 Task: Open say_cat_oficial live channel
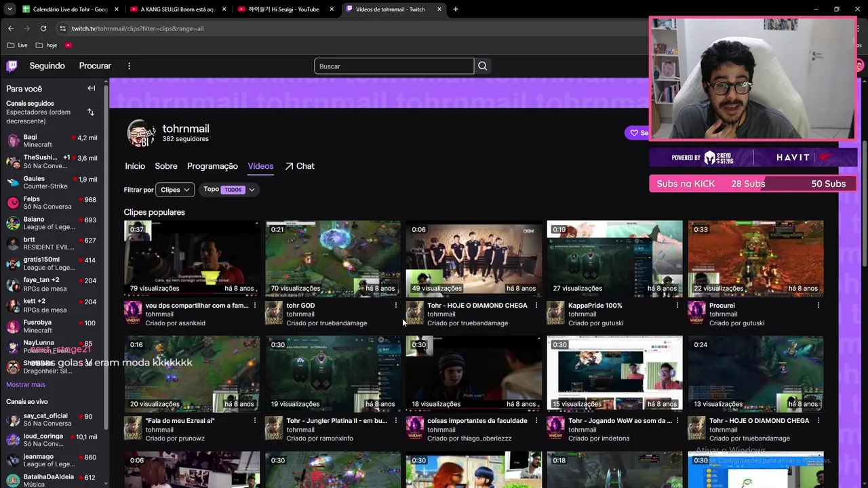[52, 420]
